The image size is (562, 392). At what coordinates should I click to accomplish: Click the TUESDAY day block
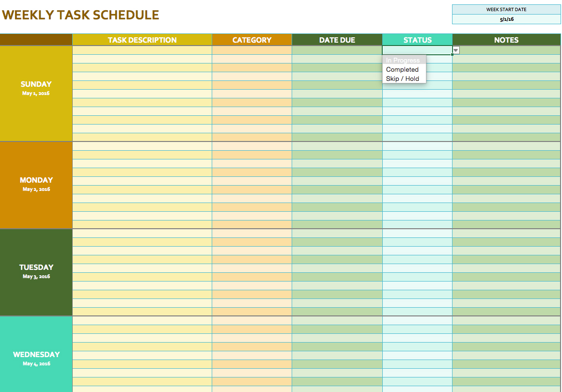pos(36,272)
